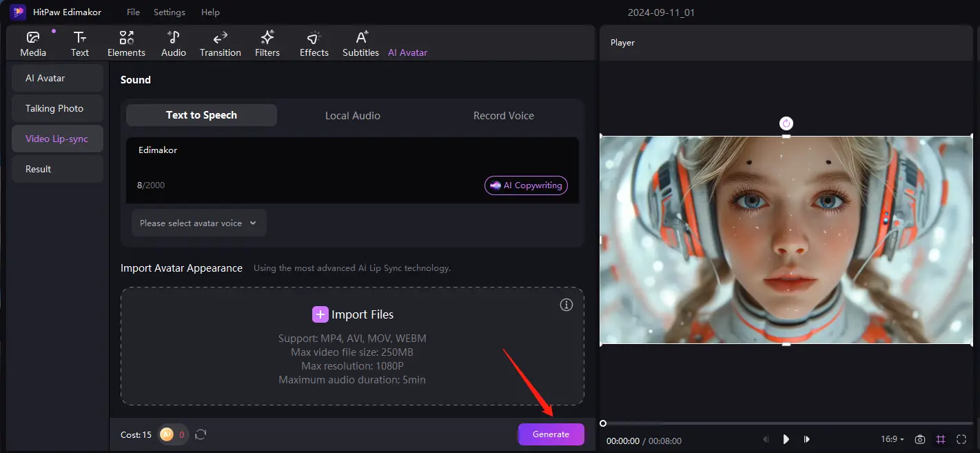Open the Effects panel
980x453 pixels.
click(314, 43)
